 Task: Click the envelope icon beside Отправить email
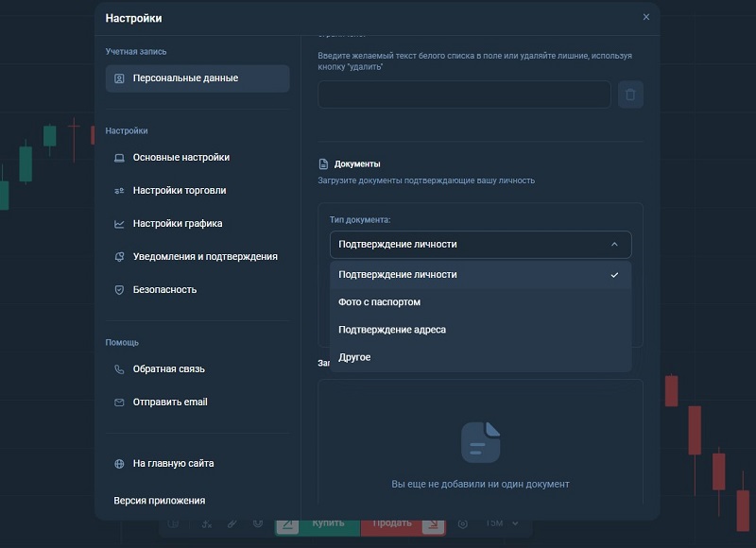pos(119,402)
